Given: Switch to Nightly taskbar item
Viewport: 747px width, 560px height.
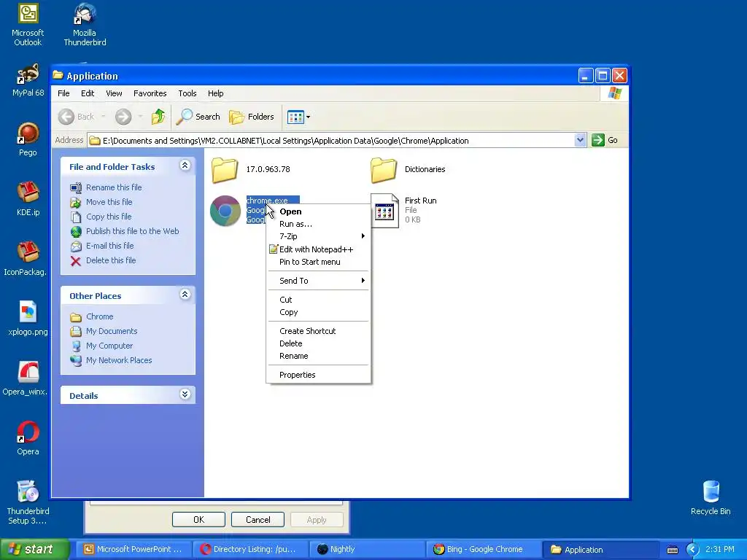Looking at the screenshot, I should tap(367, 549).
